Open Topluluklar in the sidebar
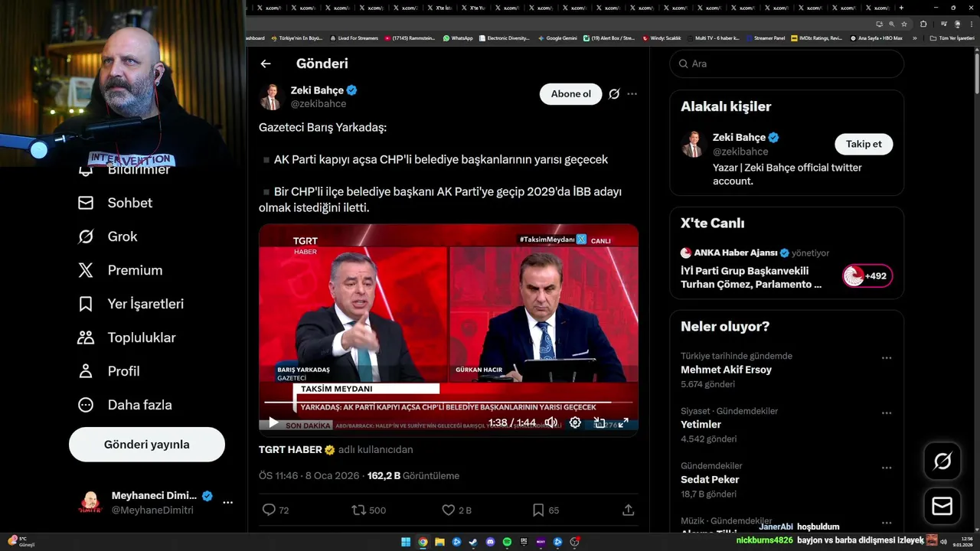Viewport: 980px width, 551px height. pyautogui.click(x=126, y=337)
